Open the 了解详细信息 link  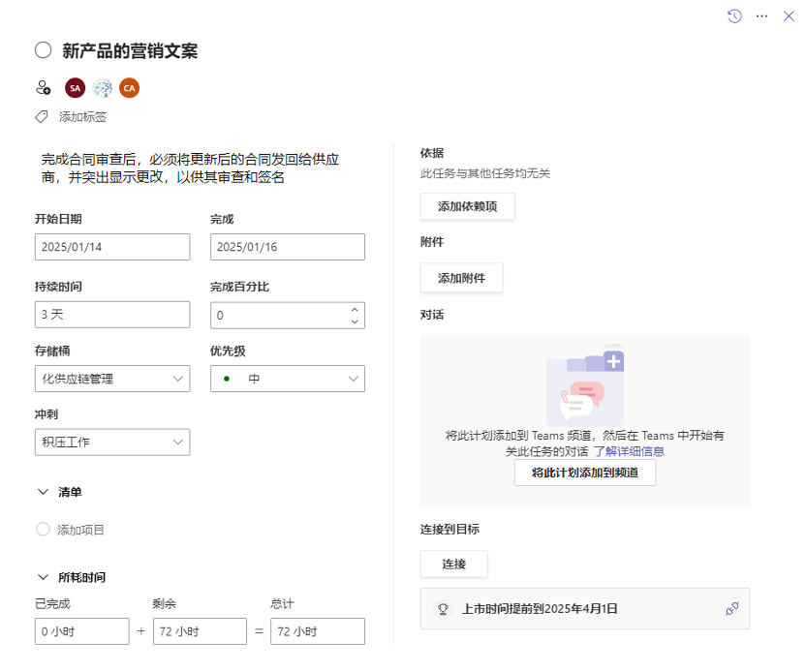(629, 451)
